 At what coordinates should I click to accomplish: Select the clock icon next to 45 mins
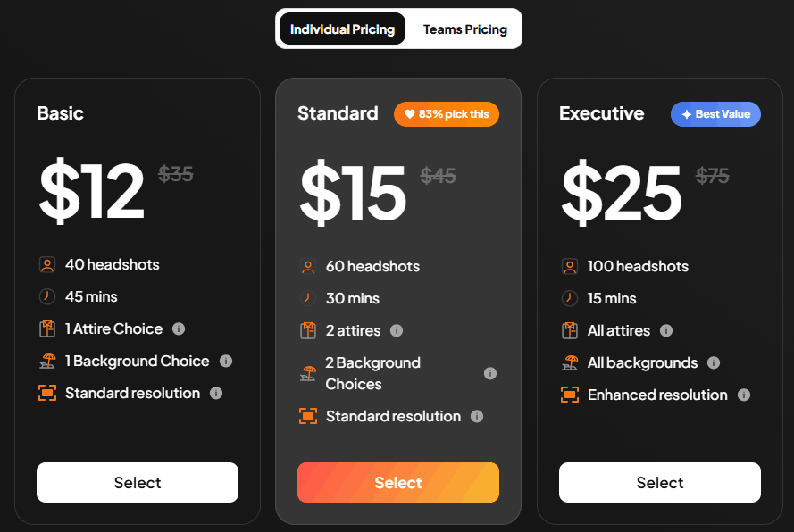coord(46,296)
